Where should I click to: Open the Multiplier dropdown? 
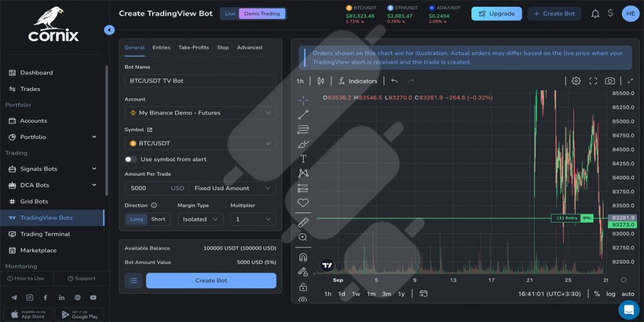click(x=253, y=219)
